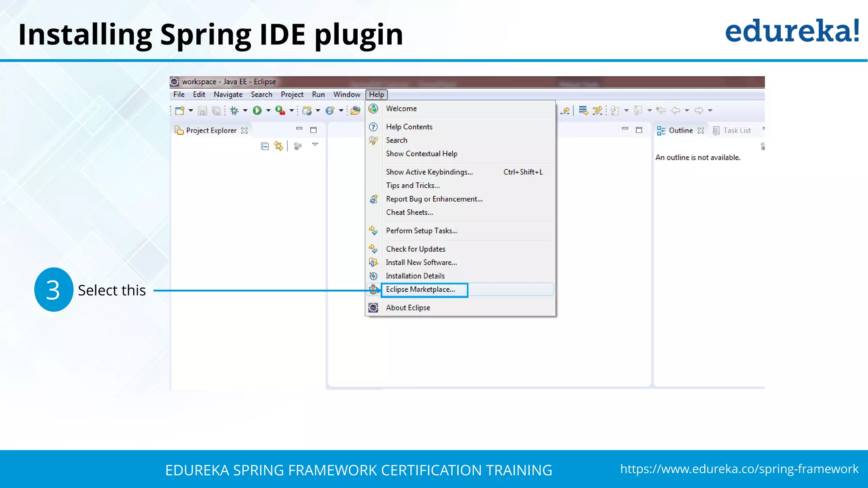The image size is (868, 488).
Task: Open Project Explorer View Menu triangle
Action: [x=315, y=145]
